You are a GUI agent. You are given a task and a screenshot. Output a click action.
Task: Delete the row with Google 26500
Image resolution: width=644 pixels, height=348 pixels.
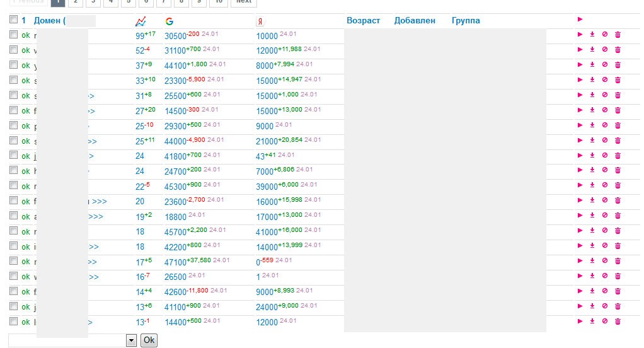coord(618,276)
